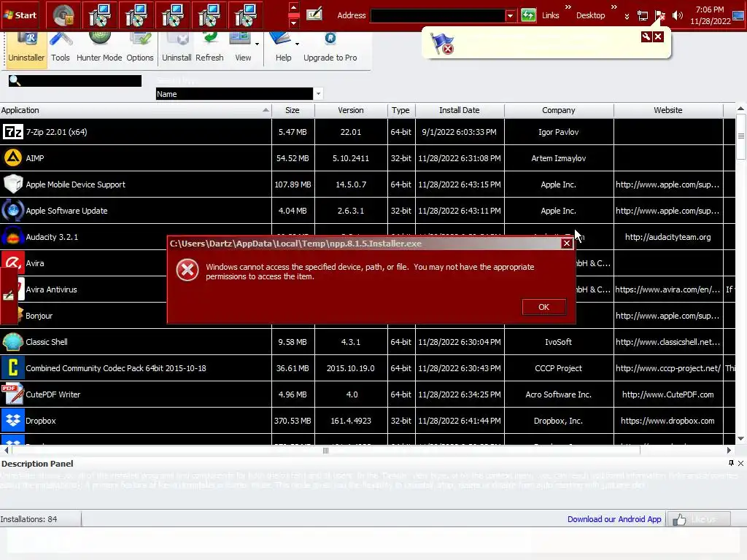
Task: Sort by the Version column header
Action: point(351,110)
